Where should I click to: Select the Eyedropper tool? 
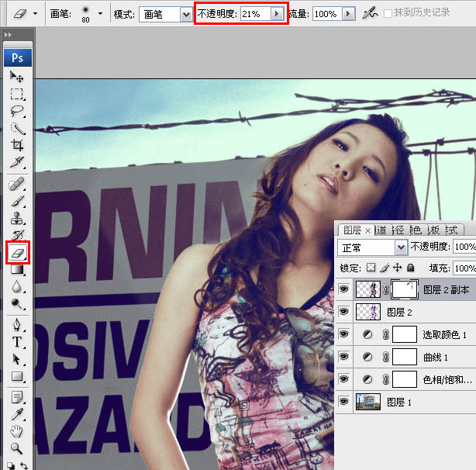click(17, 414)
